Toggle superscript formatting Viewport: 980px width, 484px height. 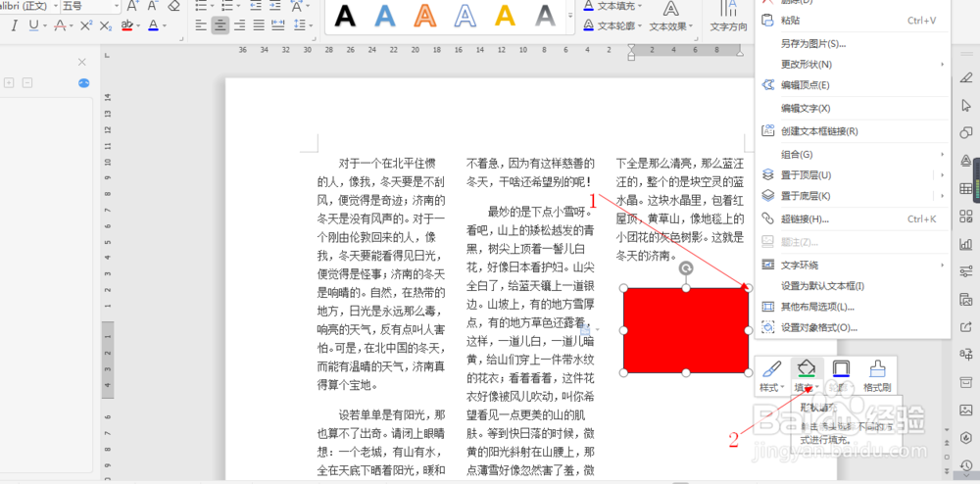click(87, 25)
